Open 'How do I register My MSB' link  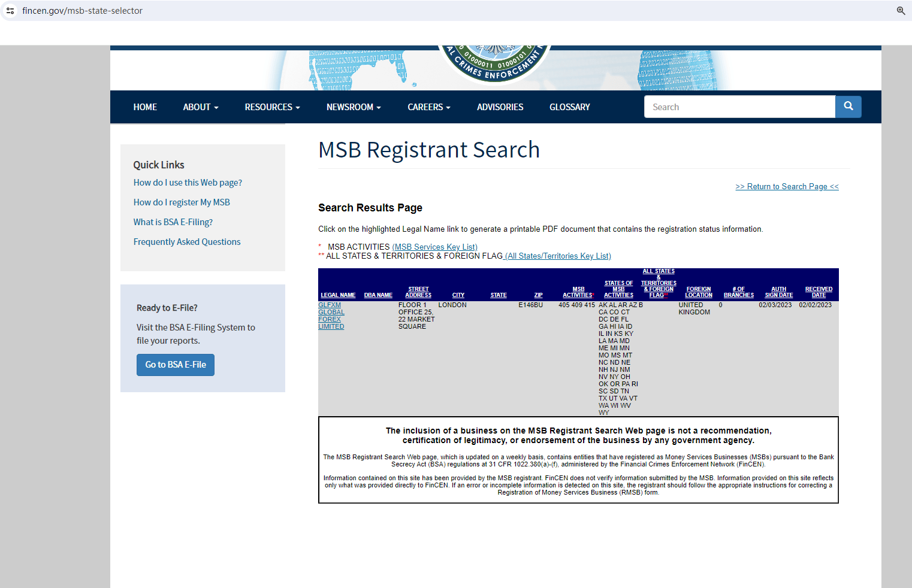click(182, 202)
